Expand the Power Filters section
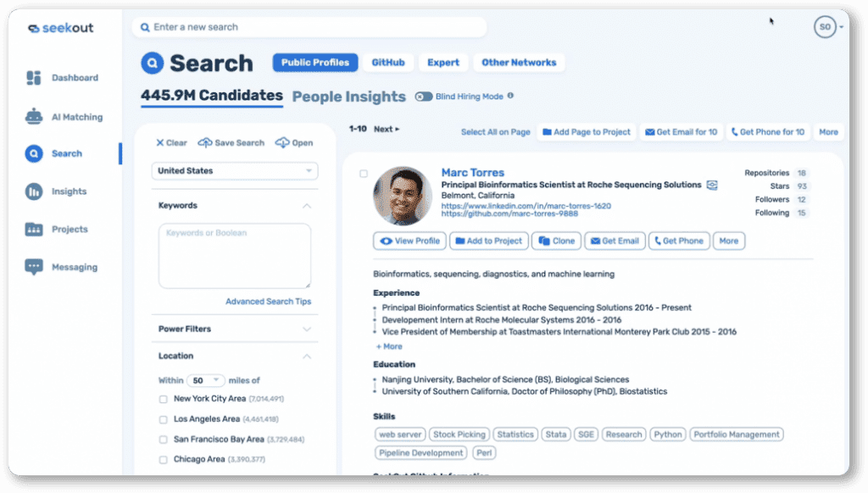The height and width of the screenshot is (493, 868). (307, 329)
